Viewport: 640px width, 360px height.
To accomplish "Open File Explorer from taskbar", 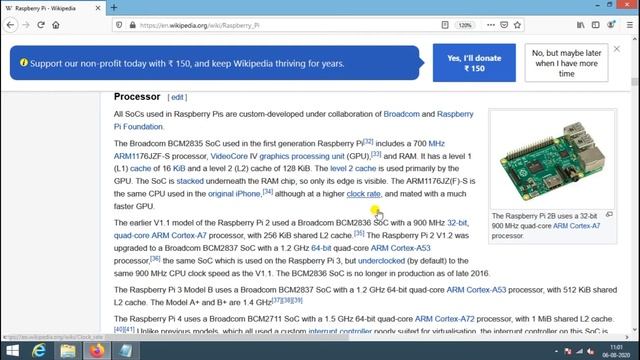I will [x=68, y=351].
